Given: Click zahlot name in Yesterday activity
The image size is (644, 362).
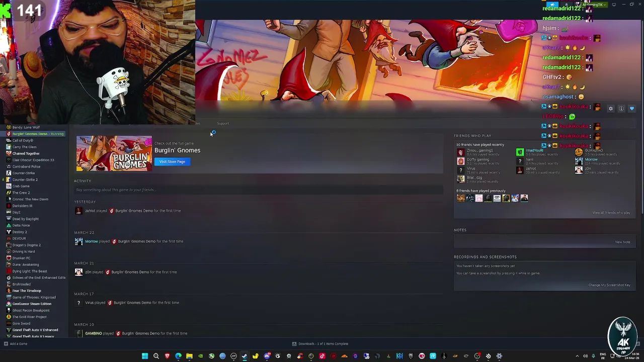Looking at the screenshot, I should pos(90,211).
